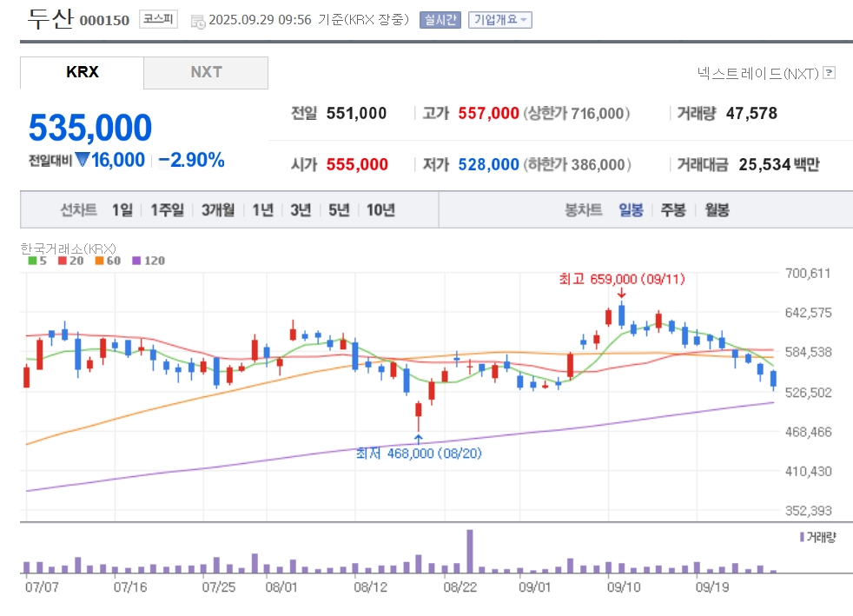Select the 1일 line chart period

(x=122, y=210)
